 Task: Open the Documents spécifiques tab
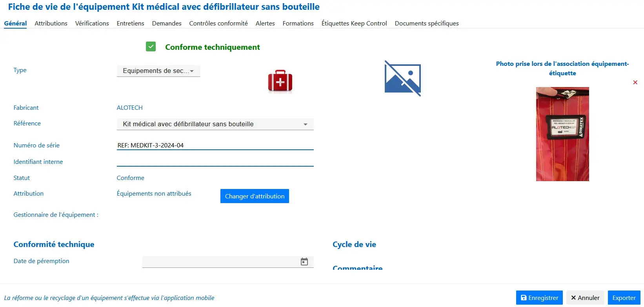click(426, 24)
